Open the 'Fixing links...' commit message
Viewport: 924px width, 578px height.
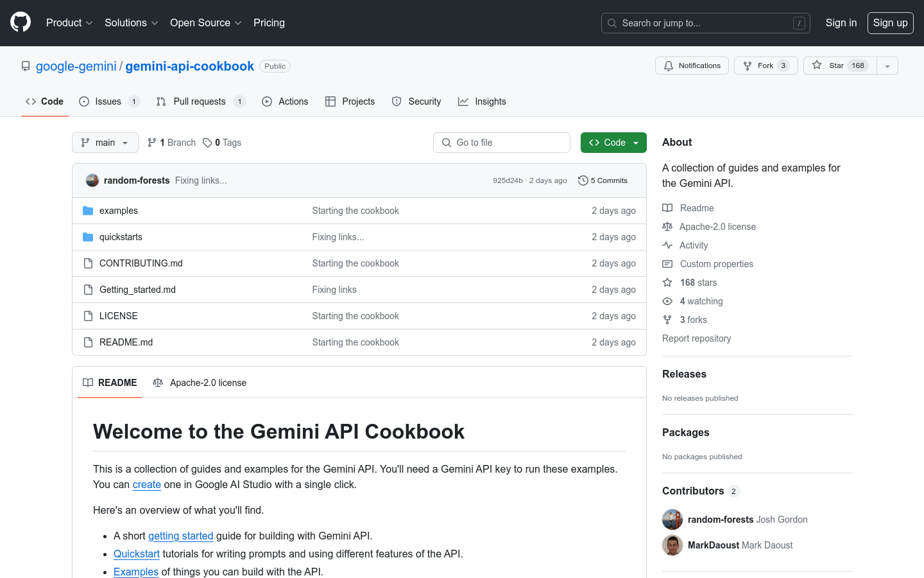pyautogui.click(x=201, y=180)
